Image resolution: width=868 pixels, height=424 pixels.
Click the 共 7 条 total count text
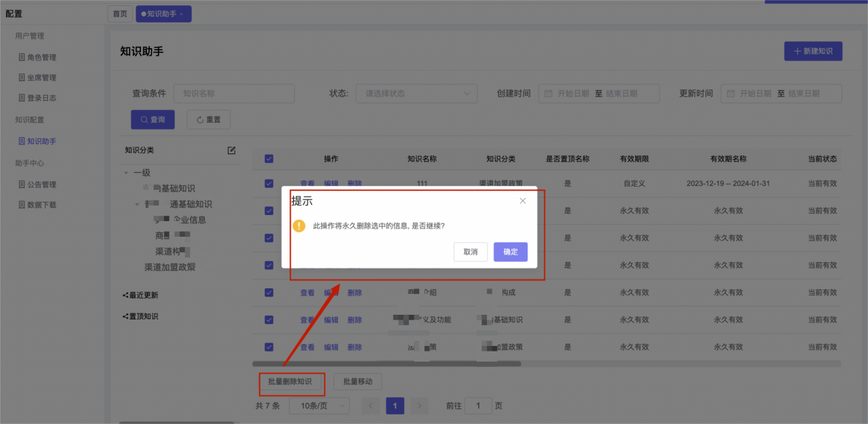(x=267, y=406)
